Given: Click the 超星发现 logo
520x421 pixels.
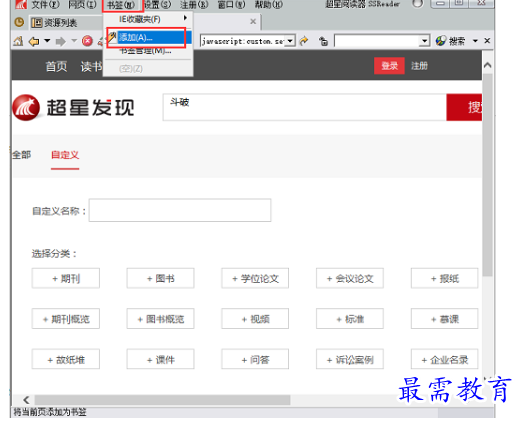Looking at the screenshot, I should (x=73, y=107).
